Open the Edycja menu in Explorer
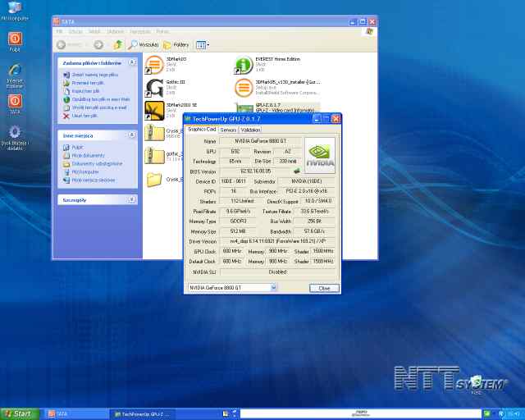Image resolution: width=525 pixels, height=420 pixels. [75, 31]
